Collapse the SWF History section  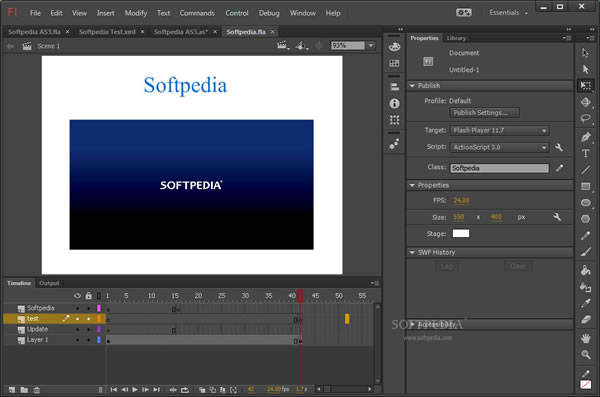pyautogui.click(x=412, y=253)
